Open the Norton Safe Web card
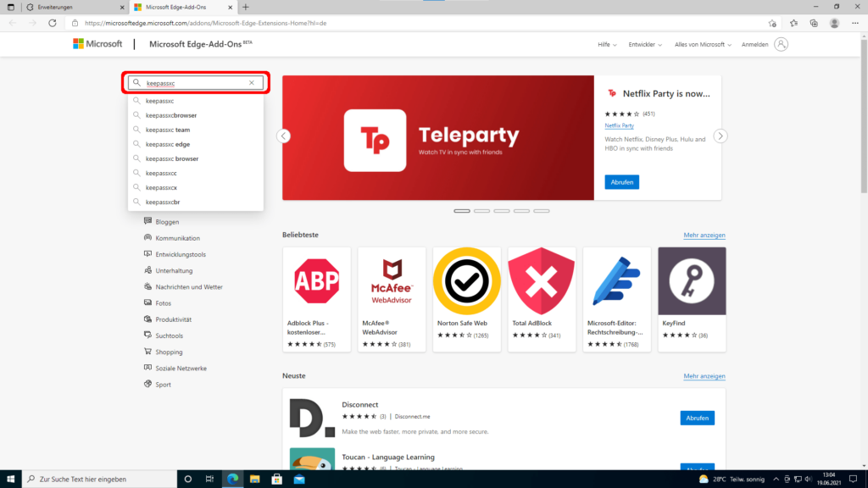The height and width of the screenshot is (488, 868). click(x=467, y=299)
